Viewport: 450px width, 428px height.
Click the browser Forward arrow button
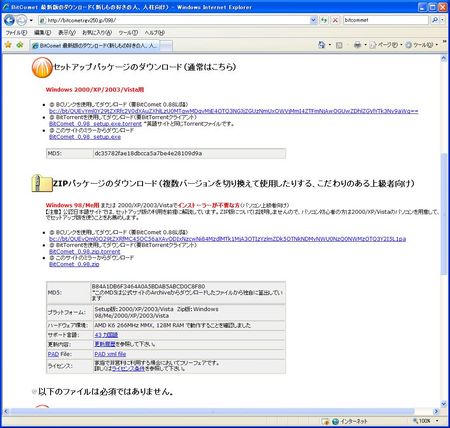[x=21, y=20]
